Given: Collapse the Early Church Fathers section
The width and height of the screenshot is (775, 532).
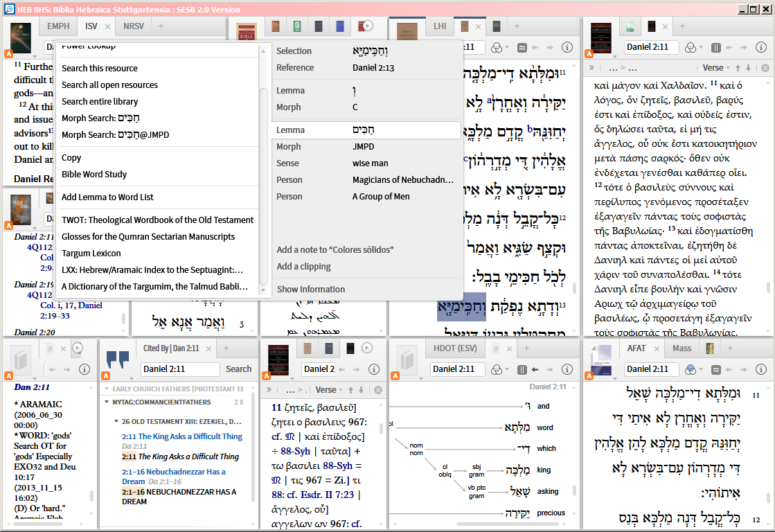Looking at the screenshot, I should (x=106, y=389).
